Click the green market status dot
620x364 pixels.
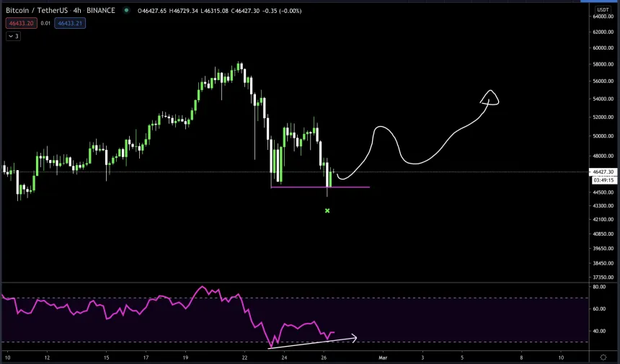[127, 10]
